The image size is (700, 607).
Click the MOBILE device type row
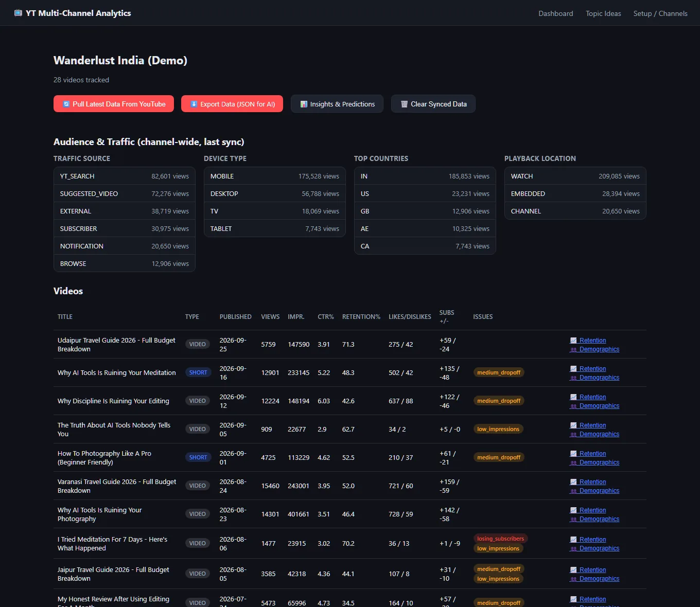(x=275, y=176)
